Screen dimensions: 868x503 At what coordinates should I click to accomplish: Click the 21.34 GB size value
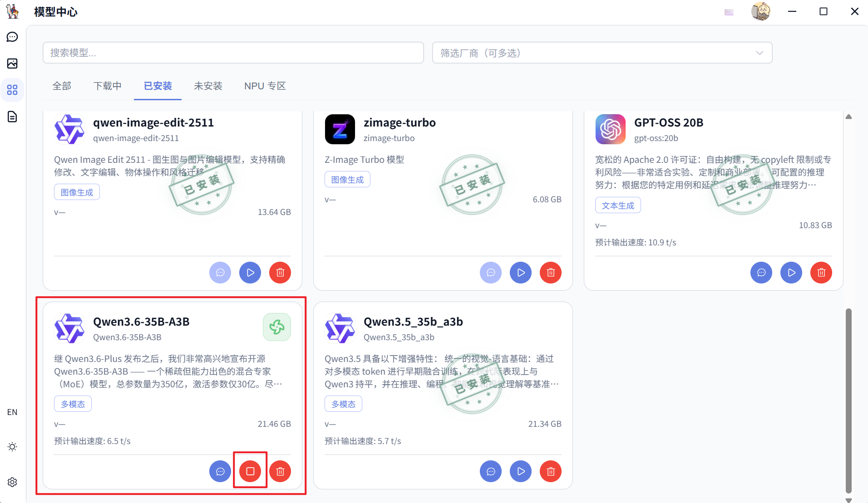click(545, 424)
